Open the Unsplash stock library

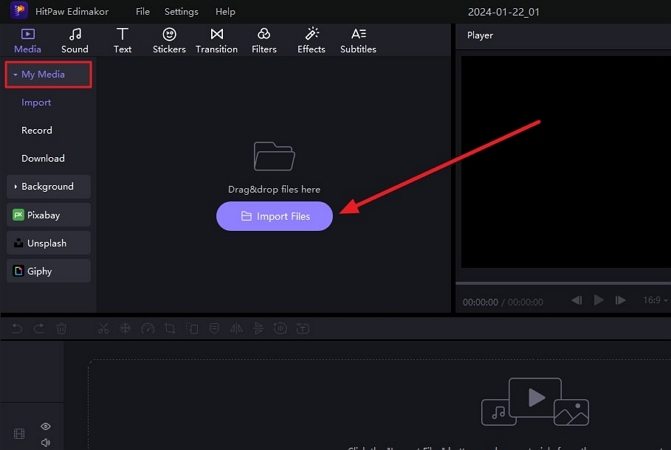[48, 243]
